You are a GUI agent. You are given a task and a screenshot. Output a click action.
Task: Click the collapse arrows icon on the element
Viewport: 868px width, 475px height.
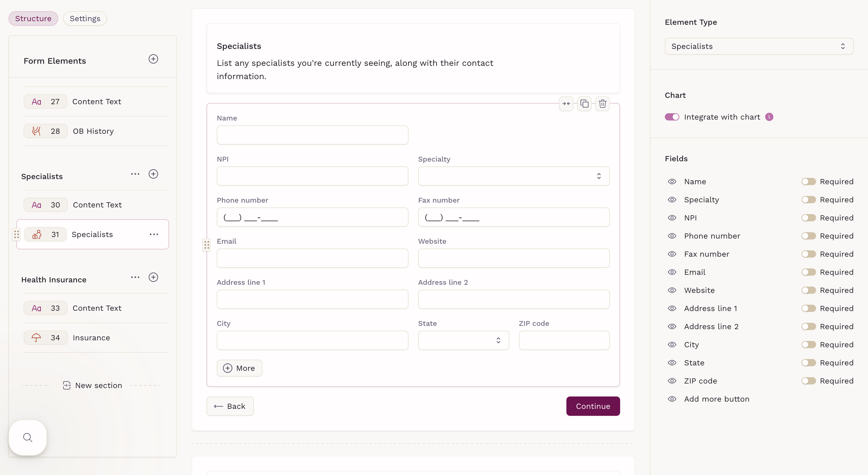[566, 104]
